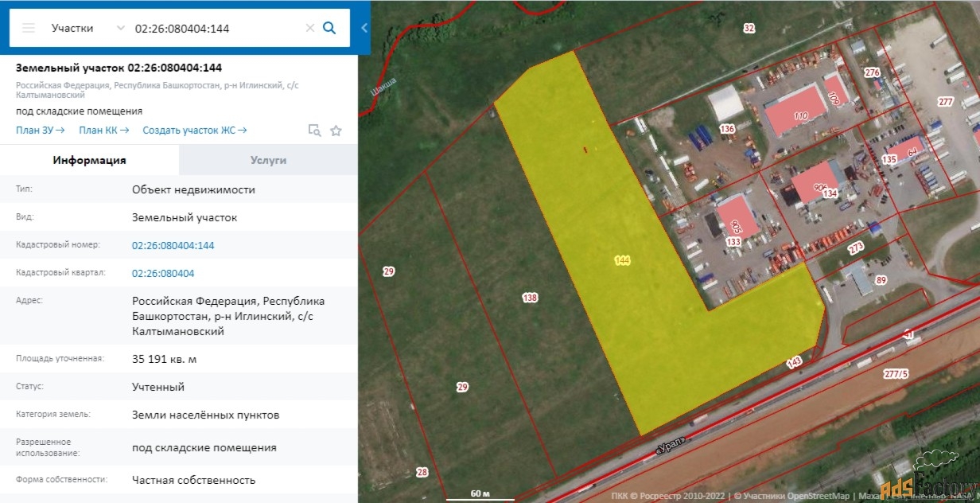Open cadastral quarter 02:26:080404 link
The height and width of the screenshot is (503, 980).
[162, 274]
